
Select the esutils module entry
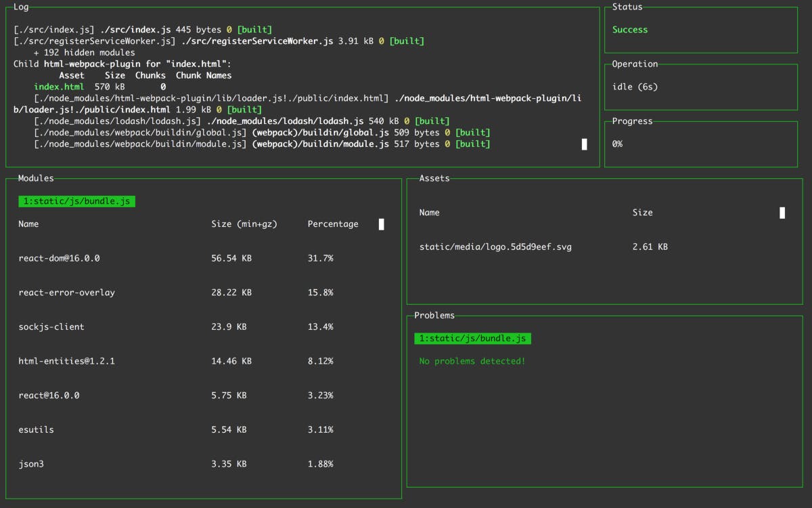pos(35,429)
